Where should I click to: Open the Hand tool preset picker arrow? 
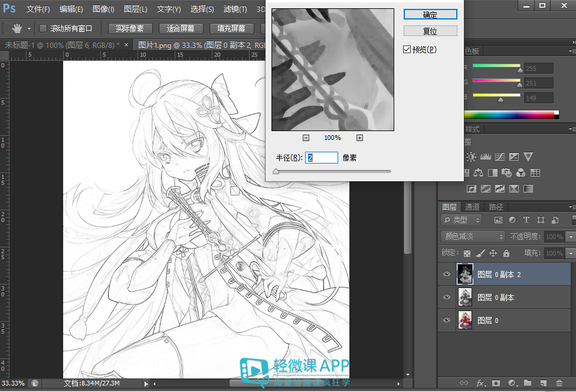29,29
